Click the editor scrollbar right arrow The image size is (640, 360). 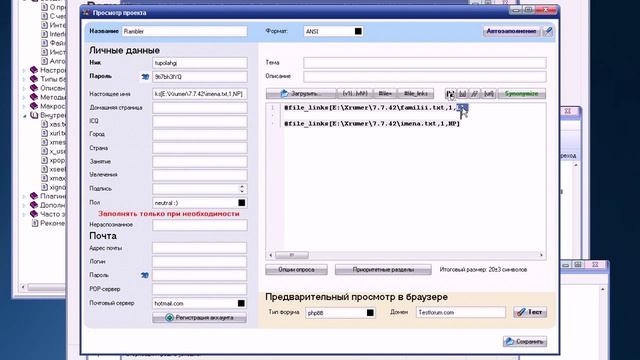click(x=542, y=255)
